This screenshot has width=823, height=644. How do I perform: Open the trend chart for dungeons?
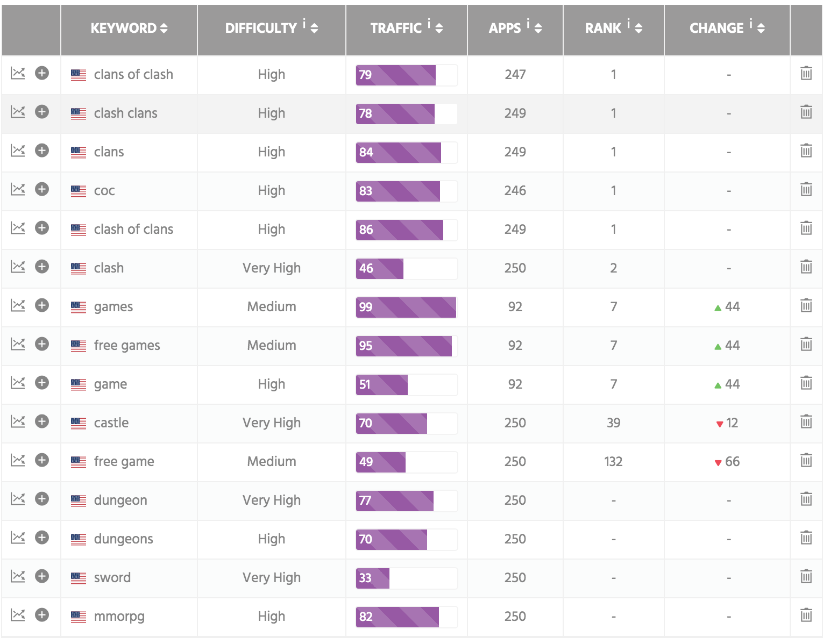(x=18, y=538)
